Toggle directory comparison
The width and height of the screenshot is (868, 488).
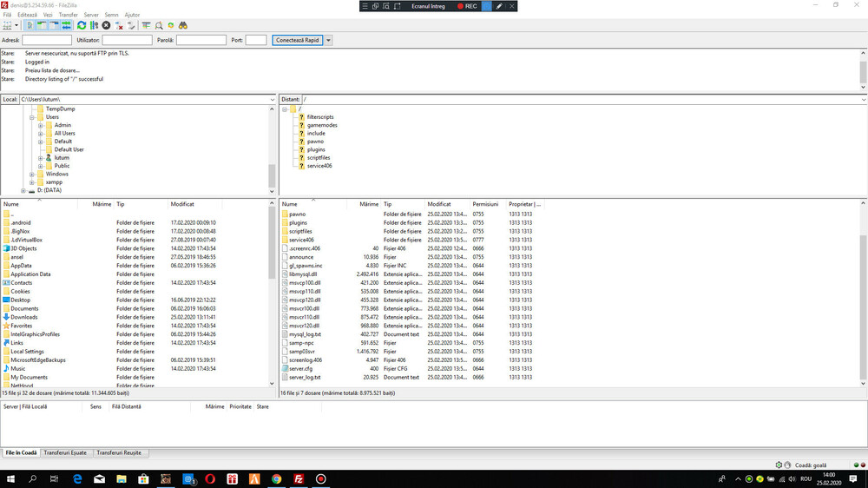(159, 25)
